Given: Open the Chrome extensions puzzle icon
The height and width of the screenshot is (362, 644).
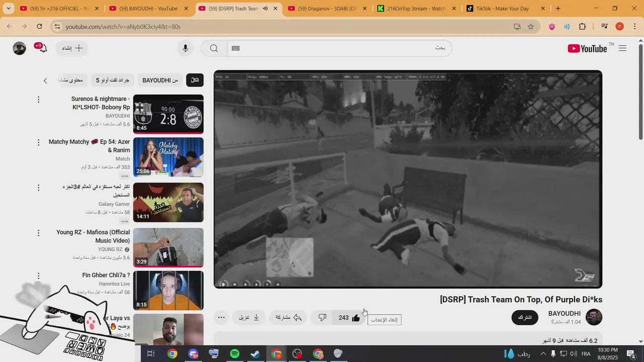Looking at the screenshot, I should [x=583, y=27].
